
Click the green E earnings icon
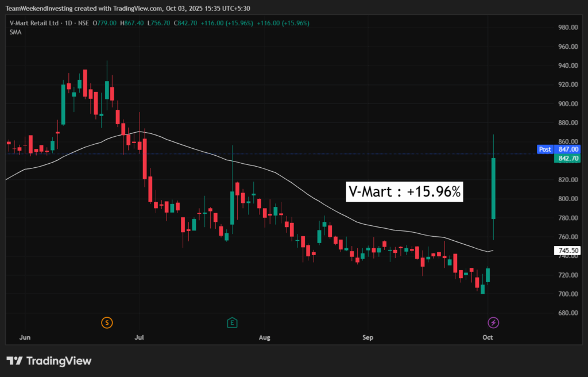click(x=232, y=322)
